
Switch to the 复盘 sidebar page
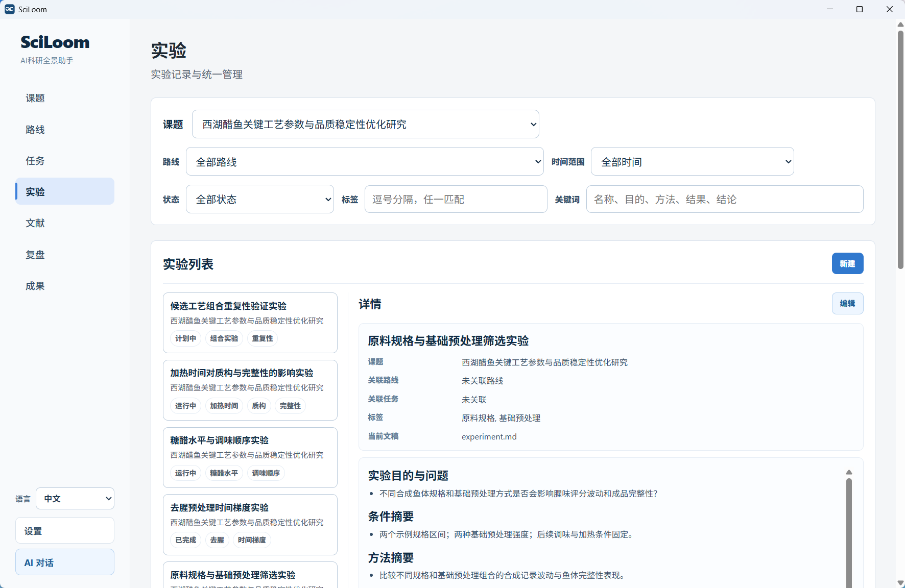(x=65, y=255)
